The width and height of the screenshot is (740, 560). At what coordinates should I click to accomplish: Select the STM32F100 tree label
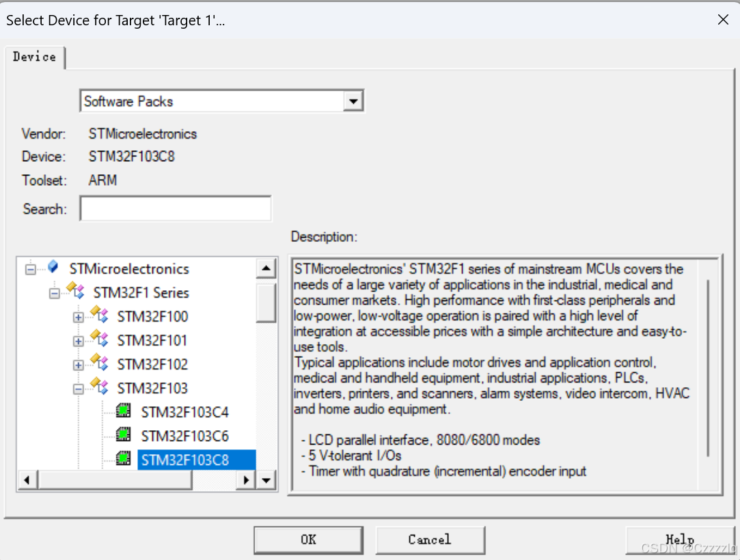pyautogui.click(x=152, y=317)
